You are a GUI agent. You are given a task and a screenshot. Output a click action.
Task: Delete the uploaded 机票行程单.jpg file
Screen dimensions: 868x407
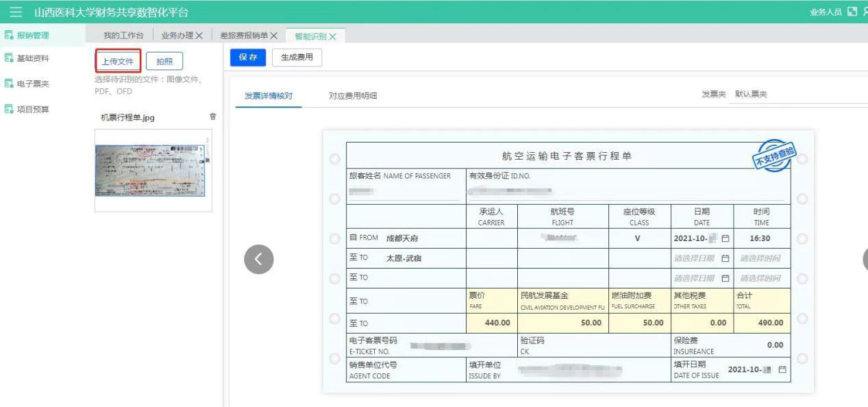click(212, 117)
